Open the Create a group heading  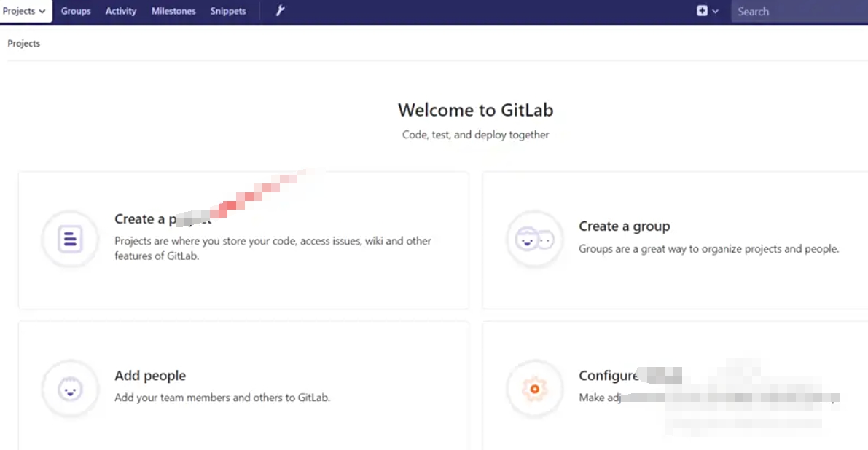(625, 226)
